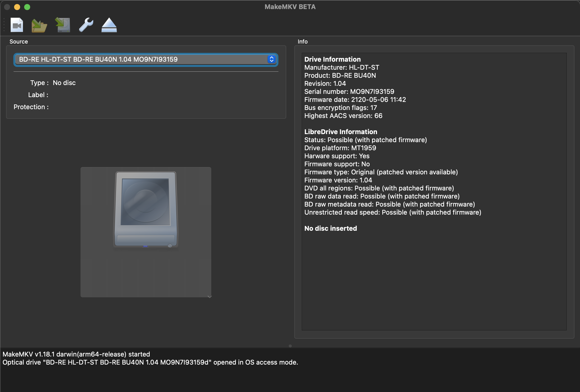Click the small chevron below the drive image
The width and height of the screenshot is (580, 392).
[x=210, y=297]
